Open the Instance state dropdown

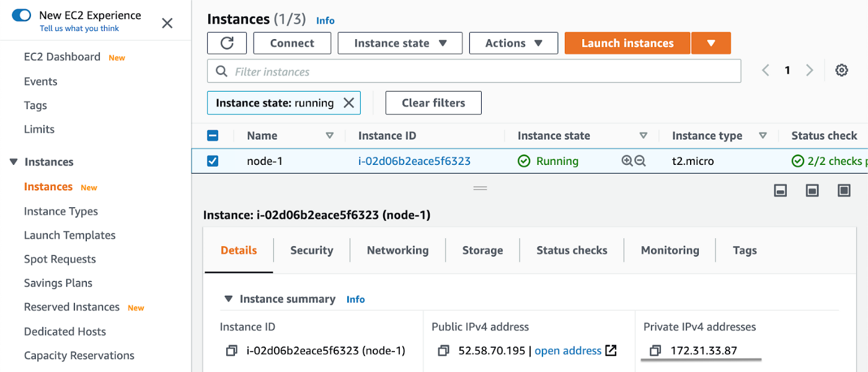click(400, 43)
